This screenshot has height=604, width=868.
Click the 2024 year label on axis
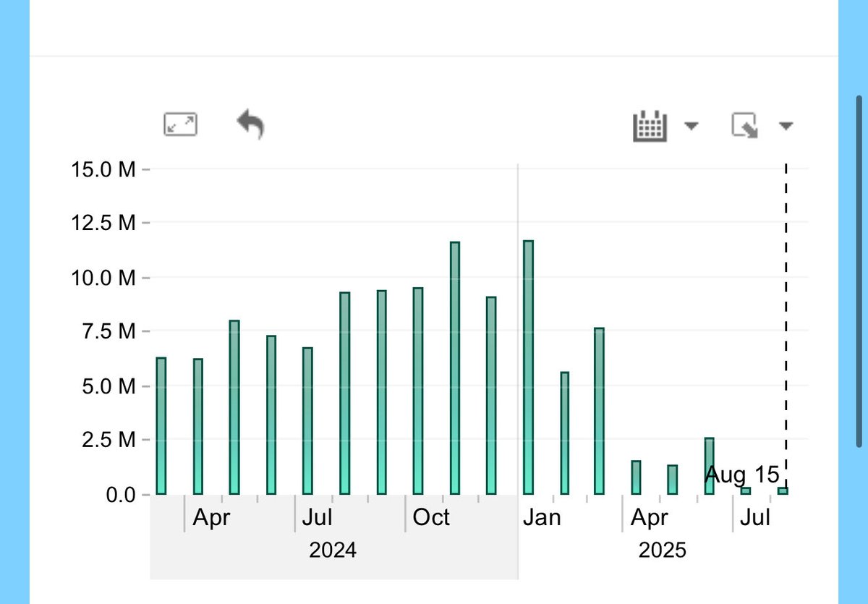pyautogui.click(x=333, y=550)
